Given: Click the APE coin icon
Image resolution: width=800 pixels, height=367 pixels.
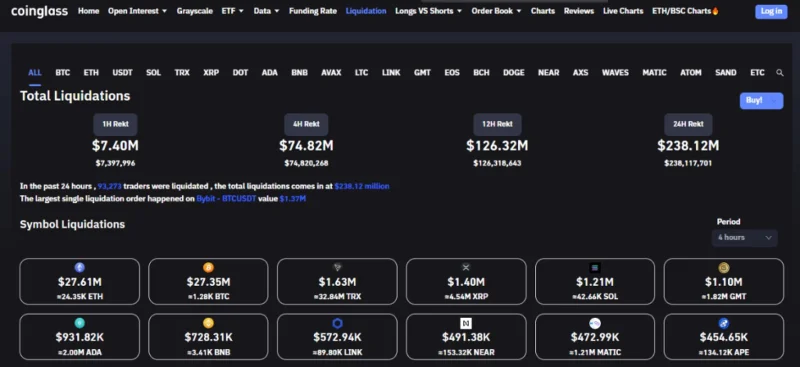Looking at the screenshot, I should (x=723, y=323).
